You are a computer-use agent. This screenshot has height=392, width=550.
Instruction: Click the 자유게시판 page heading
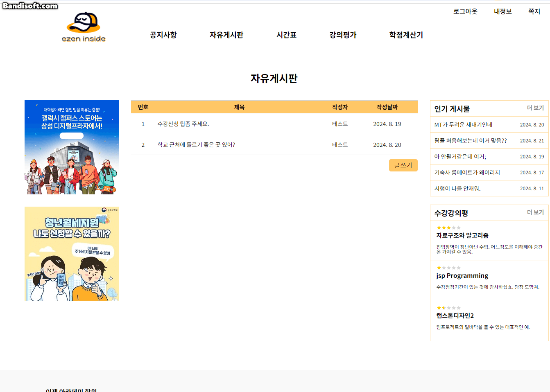coord(274,78)
